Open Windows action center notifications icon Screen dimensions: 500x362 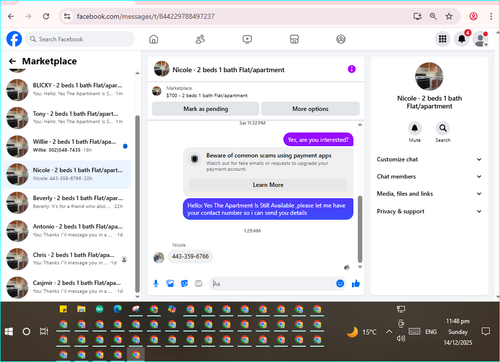pos(486,331)
